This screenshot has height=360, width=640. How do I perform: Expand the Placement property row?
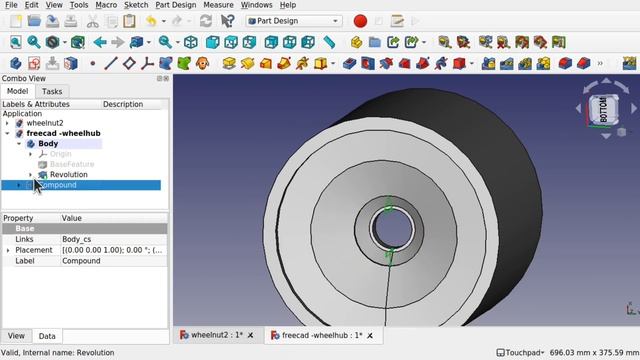8,250
